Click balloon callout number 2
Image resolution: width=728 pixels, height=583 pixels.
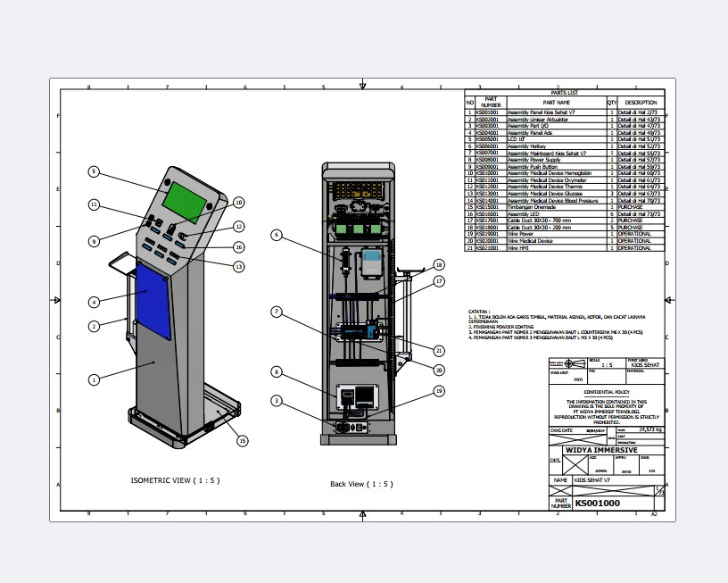point(94,326)
